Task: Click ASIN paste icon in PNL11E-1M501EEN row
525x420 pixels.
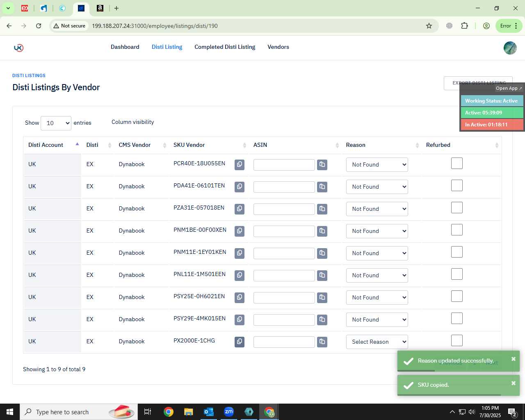Action: (322, 275)
